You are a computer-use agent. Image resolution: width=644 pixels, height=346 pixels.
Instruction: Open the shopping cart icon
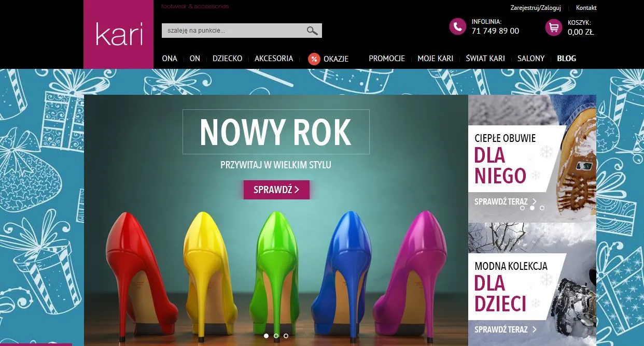pyautogui.click(x=553, y=27)
